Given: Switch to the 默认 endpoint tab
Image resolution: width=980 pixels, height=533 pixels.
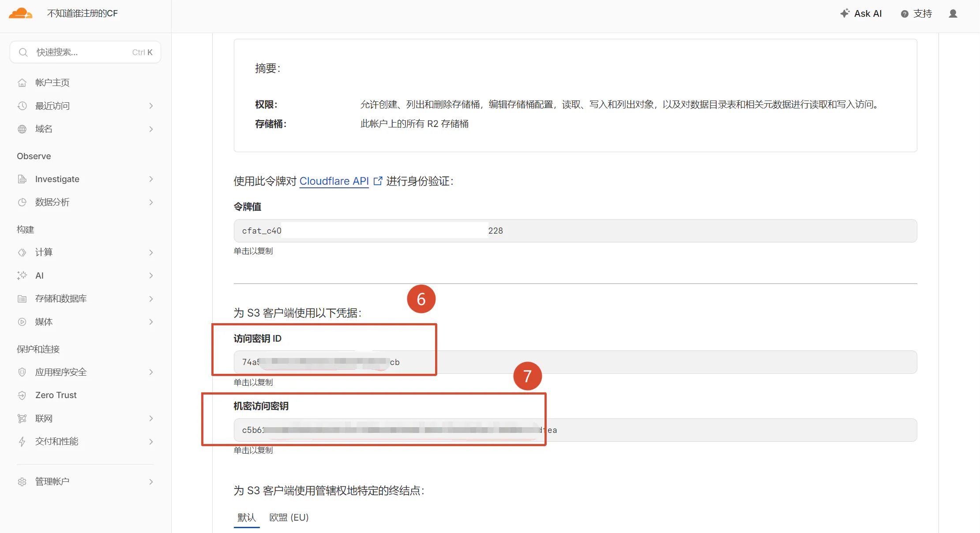Looking at the screenshot, I should pos(247,517).
